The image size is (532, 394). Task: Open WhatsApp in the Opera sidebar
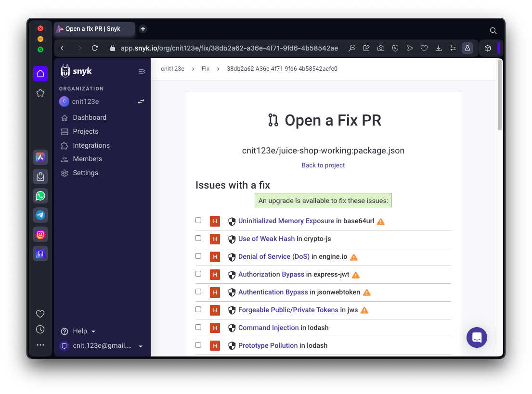(x=40, y=196)
